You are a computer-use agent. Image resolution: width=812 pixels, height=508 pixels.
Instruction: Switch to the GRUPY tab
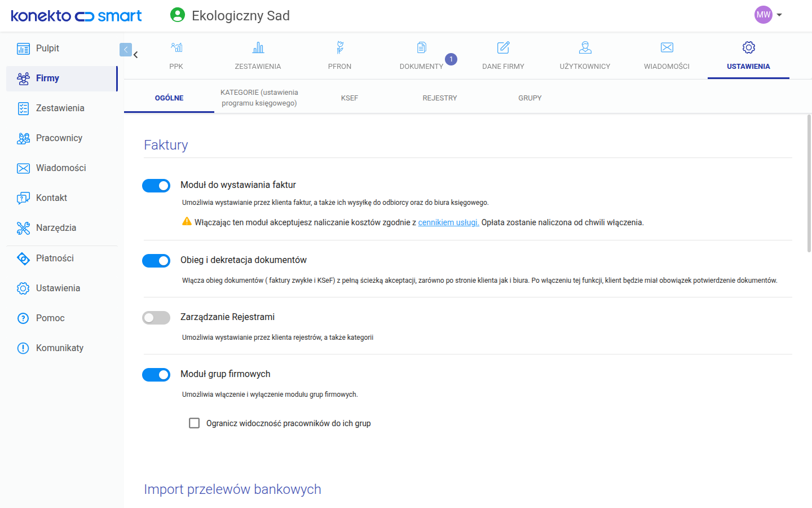click(530, 98)
